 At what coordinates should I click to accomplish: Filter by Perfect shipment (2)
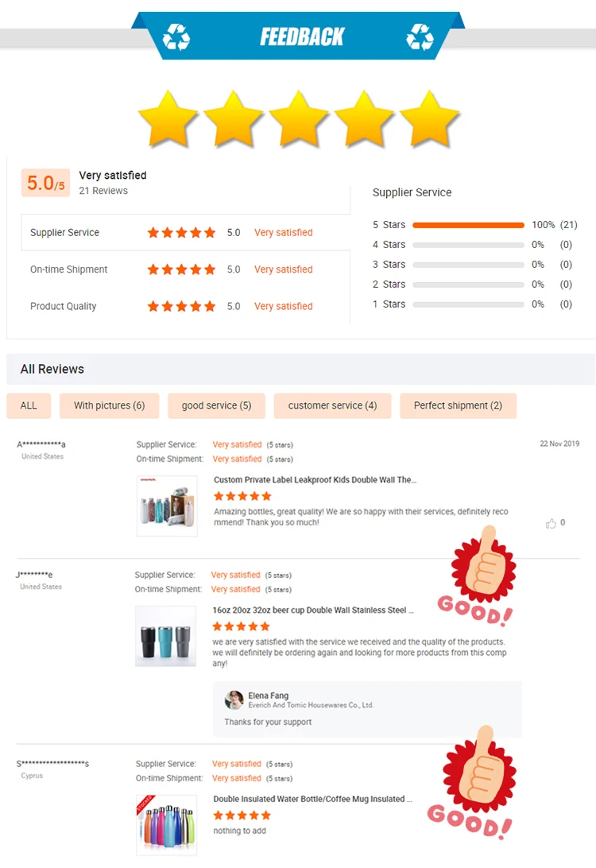459,405
